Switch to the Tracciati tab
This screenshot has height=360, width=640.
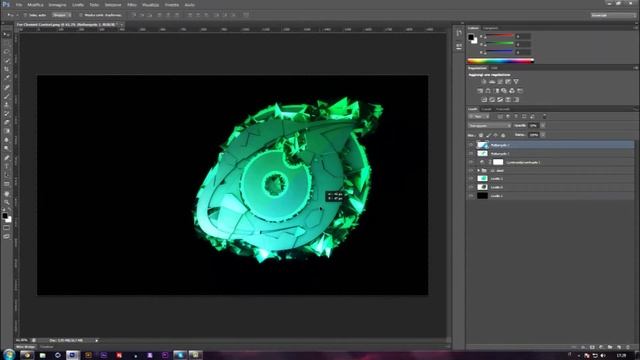coord(503,109)
